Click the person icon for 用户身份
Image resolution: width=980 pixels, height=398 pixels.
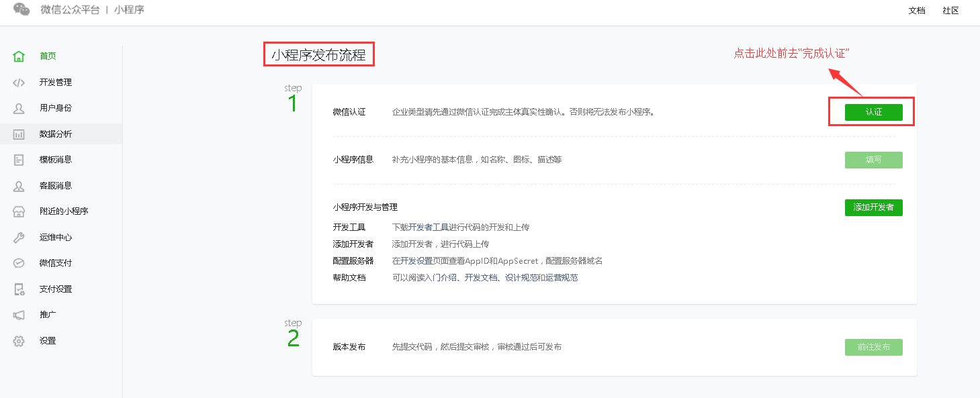[19, 108]
